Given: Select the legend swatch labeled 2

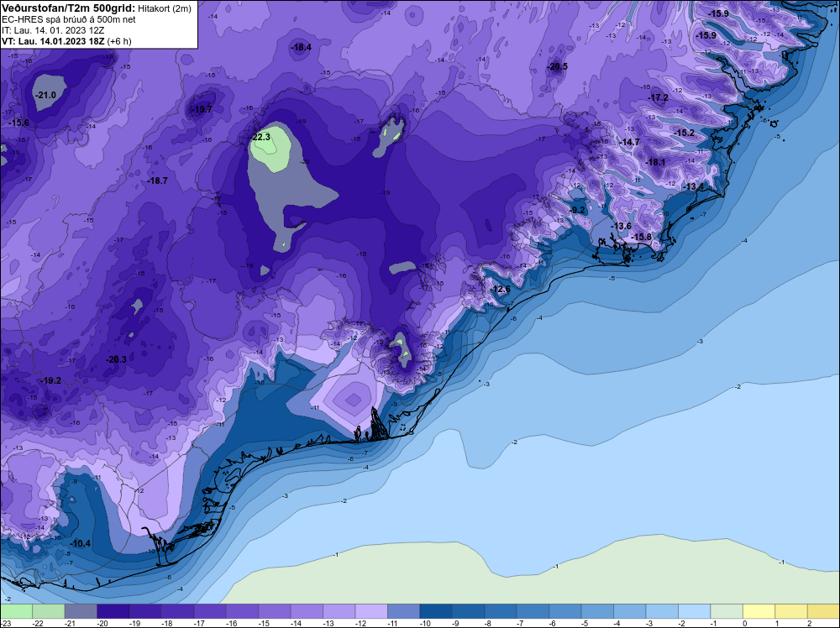Looking at the screenshot, I should point(824,611).
